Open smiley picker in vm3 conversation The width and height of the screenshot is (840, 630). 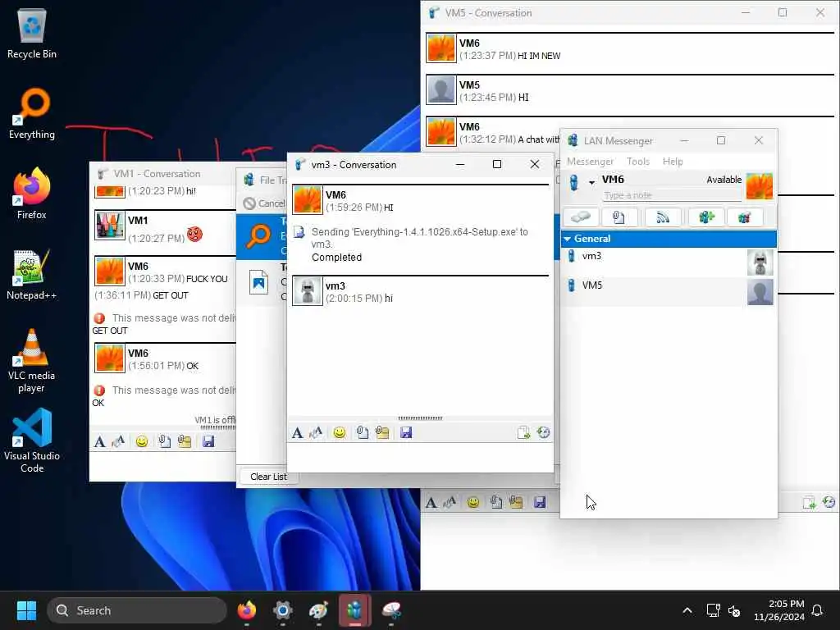pos(339,433)
